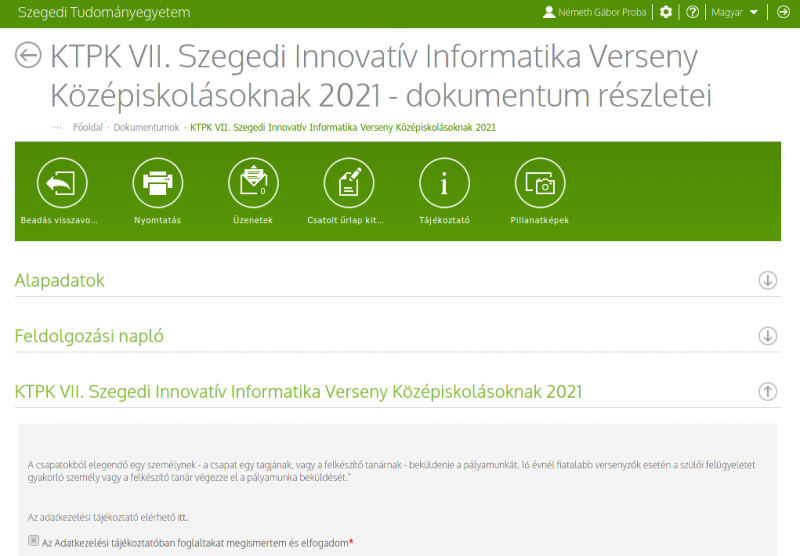Click the breadcrumb ellipsis dots
This screenshot has height=556, width=800.
(x=57, y=128)
